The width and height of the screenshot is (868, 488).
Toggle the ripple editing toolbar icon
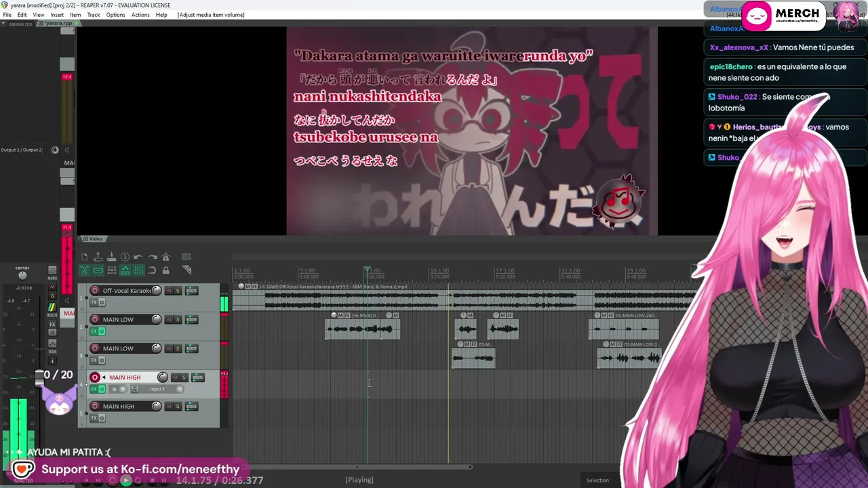(x=111, y=270)
